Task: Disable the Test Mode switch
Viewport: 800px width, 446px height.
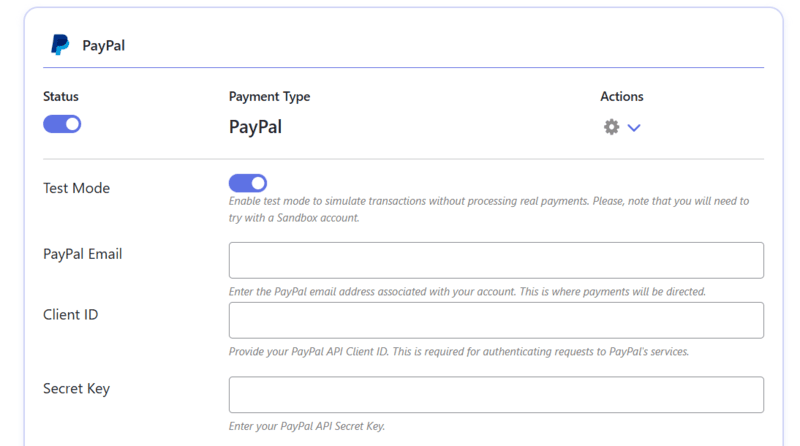Action: 248,183
